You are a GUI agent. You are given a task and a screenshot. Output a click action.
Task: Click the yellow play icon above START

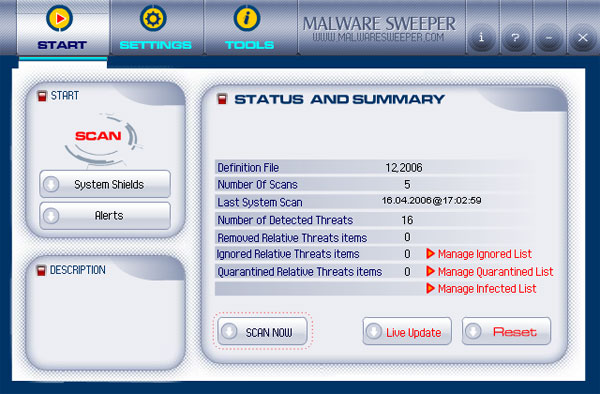(x=59, y=18)
